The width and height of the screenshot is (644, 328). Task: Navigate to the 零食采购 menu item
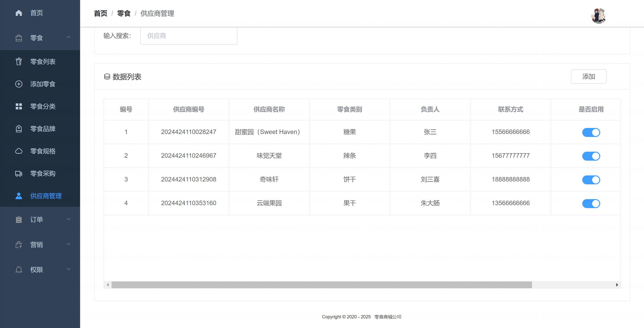pyautogui.click(x=40, y=174)
